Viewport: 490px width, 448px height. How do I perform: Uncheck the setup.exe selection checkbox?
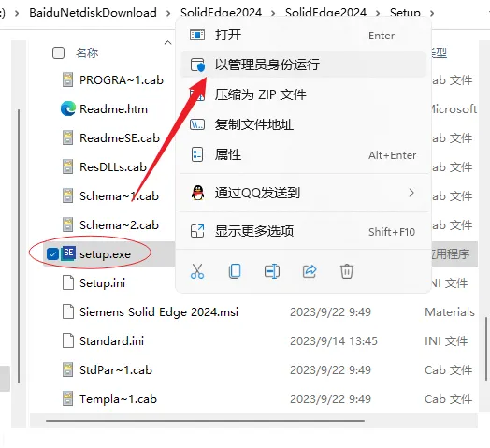[x=52, y=253]
